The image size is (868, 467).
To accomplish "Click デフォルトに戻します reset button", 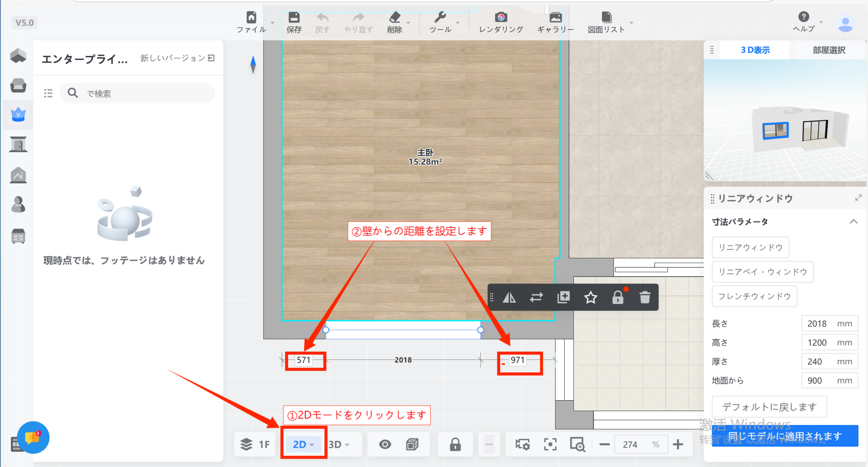I will tap(769, 407).
